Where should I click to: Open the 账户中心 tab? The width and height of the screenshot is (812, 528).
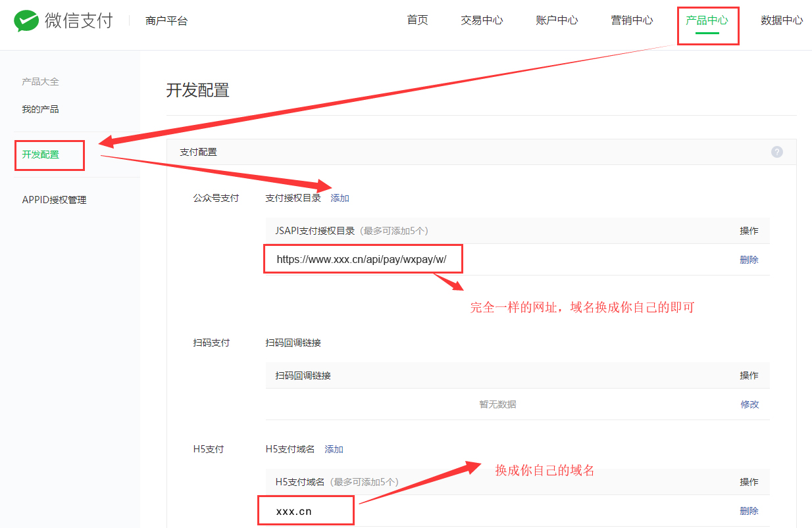coord(557,20)
